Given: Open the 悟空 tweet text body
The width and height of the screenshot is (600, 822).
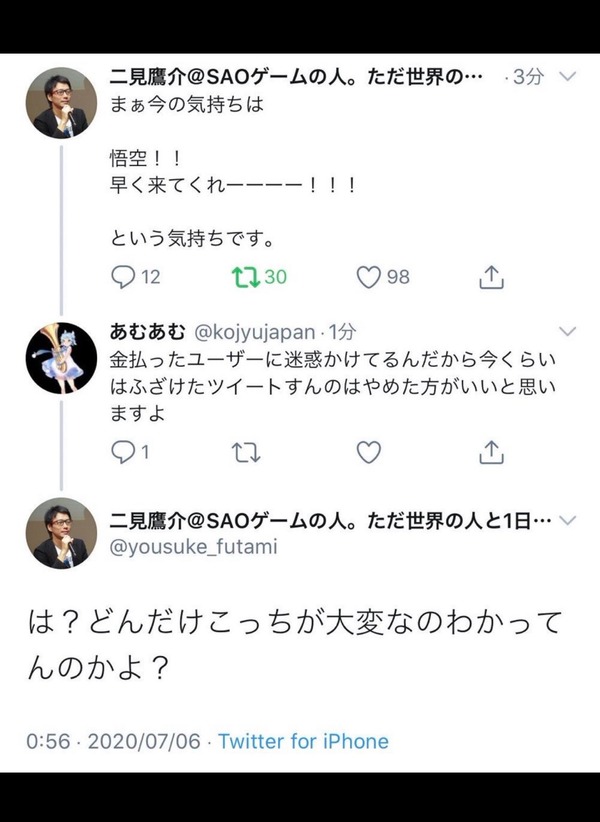Looking at the screenshot, I should coord(234,171).
